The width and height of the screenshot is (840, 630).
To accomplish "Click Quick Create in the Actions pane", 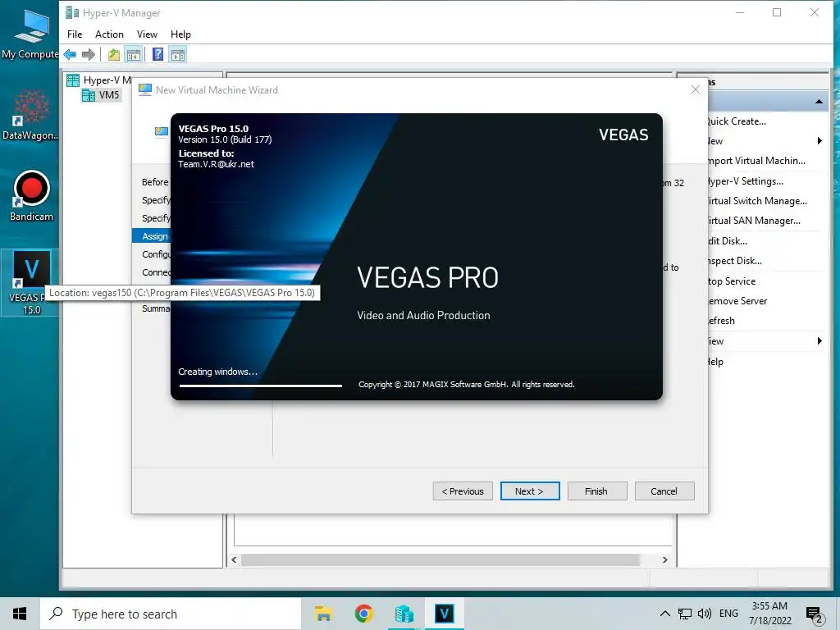I will [x=737, y=121].
